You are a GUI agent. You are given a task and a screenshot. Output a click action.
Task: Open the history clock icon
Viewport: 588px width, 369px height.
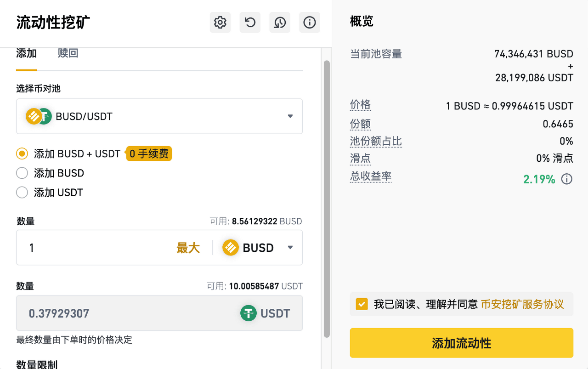point(280,22)
